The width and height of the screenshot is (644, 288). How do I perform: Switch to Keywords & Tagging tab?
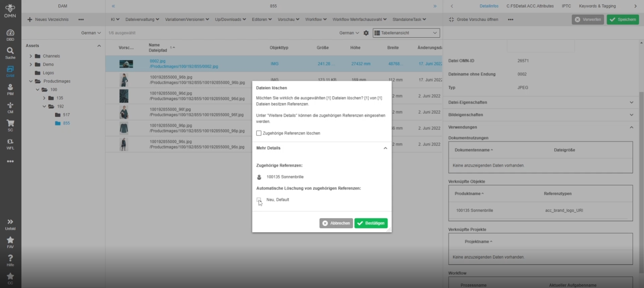[597, 6]
